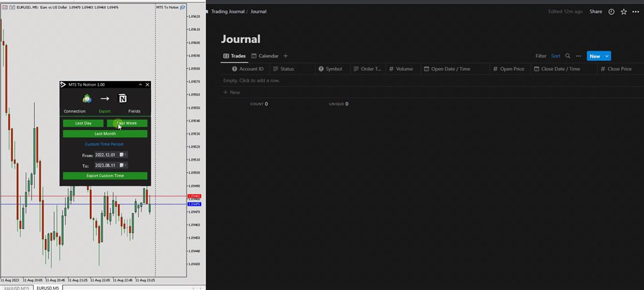Image resolution: width=644 pixels, height=290 pixels.
Task: Open the Filter option in Notion
Action: tap(541, 56)
